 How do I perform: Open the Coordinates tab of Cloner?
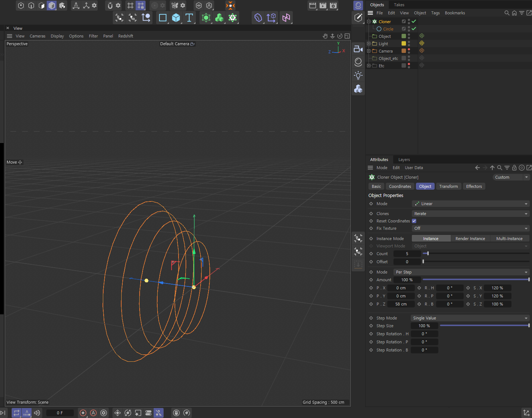(400, 186)
